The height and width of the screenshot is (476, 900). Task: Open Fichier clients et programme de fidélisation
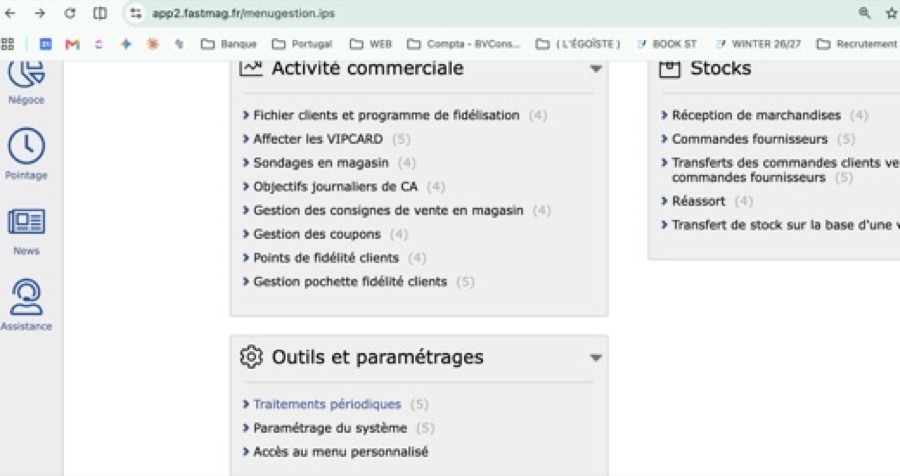386,115
